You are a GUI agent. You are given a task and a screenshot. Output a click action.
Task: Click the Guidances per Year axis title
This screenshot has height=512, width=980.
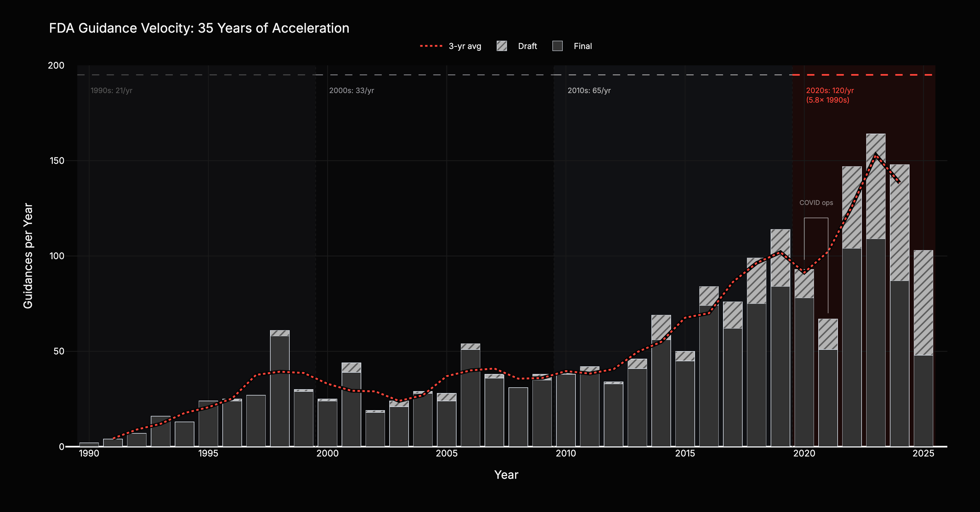click(x=28, y=256)
